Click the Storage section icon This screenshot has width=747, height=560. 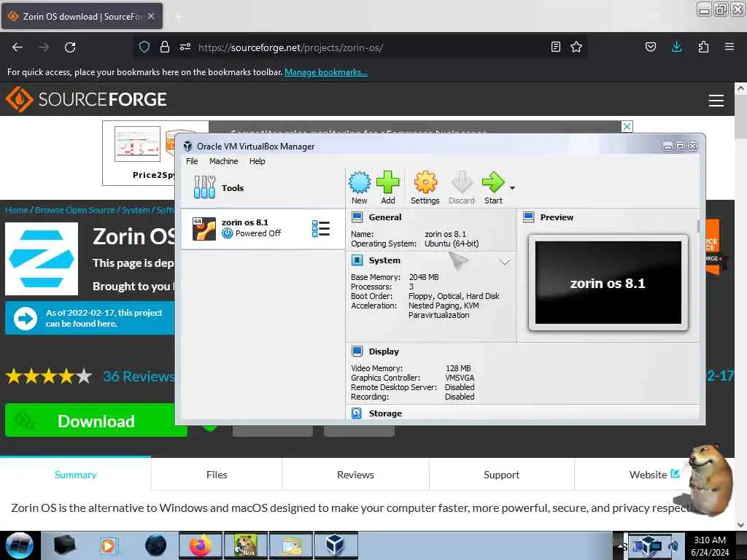357,413
